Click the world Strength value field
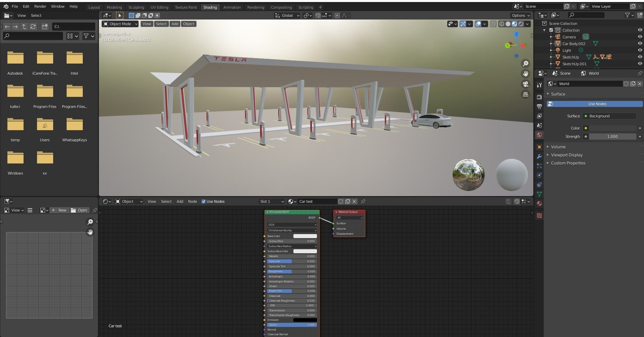Screen dimensions: 644x337 tap(612, 137)
